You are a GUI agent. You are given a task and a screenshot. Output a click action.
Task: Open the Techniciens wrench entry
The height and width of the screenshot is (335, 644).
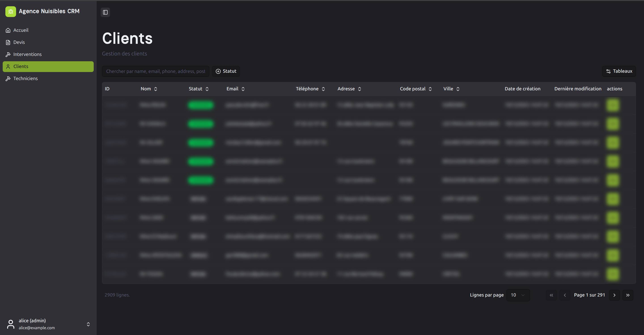click(25, 78)
